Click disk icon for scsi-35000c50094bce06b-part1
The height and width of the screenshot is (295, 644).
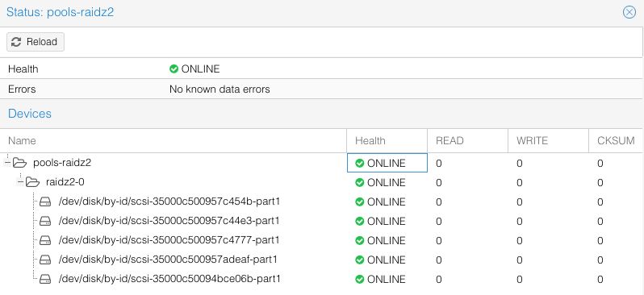[45, 279]
